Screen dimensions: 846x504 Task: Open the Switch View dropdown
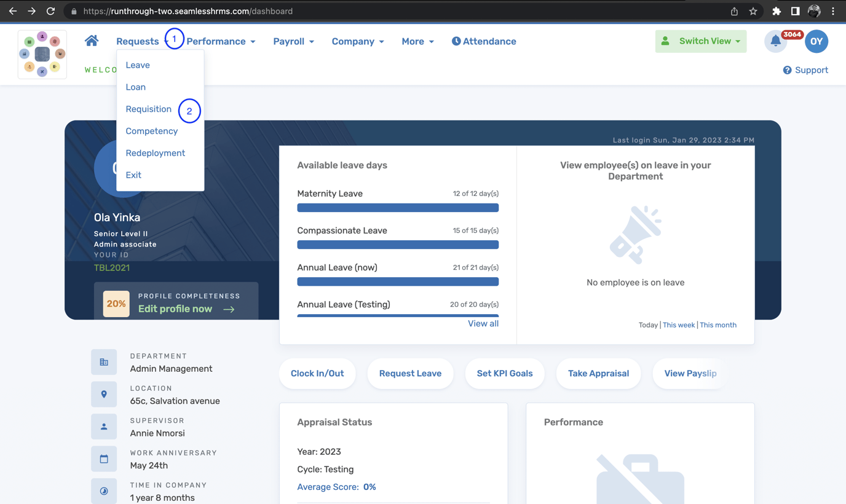(700, 41)
